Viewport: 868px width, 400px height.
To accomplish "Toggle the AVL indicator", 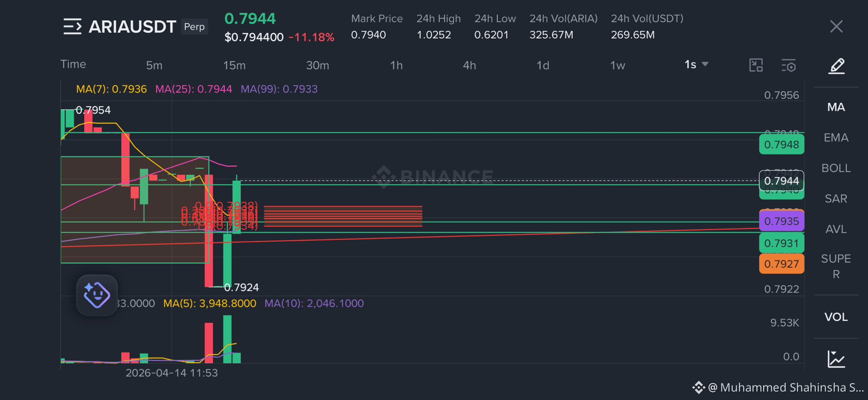I will 836,229.
